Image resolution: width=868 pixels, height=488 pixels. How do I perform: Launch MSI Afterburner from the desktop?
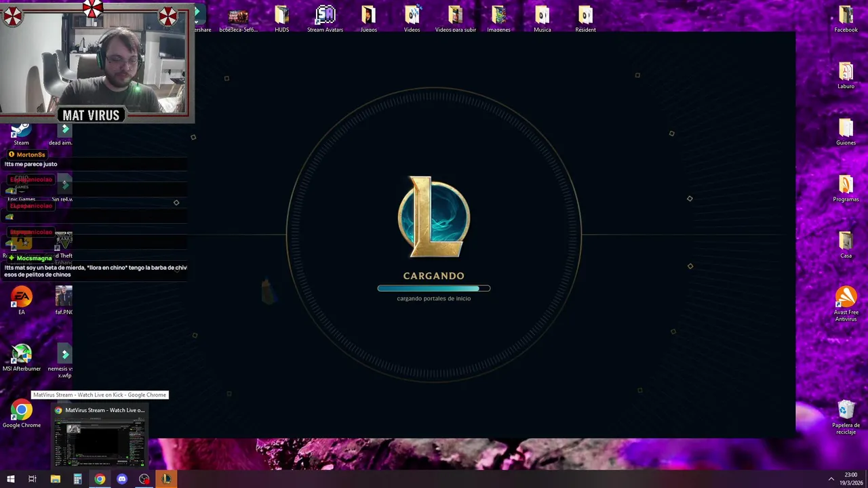[x=21, y=358]
